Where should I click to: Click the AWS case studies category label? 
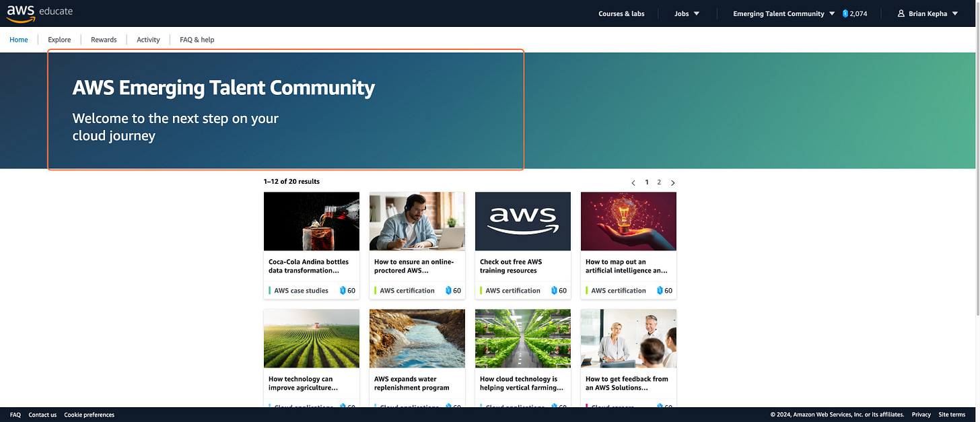point(301,291)
